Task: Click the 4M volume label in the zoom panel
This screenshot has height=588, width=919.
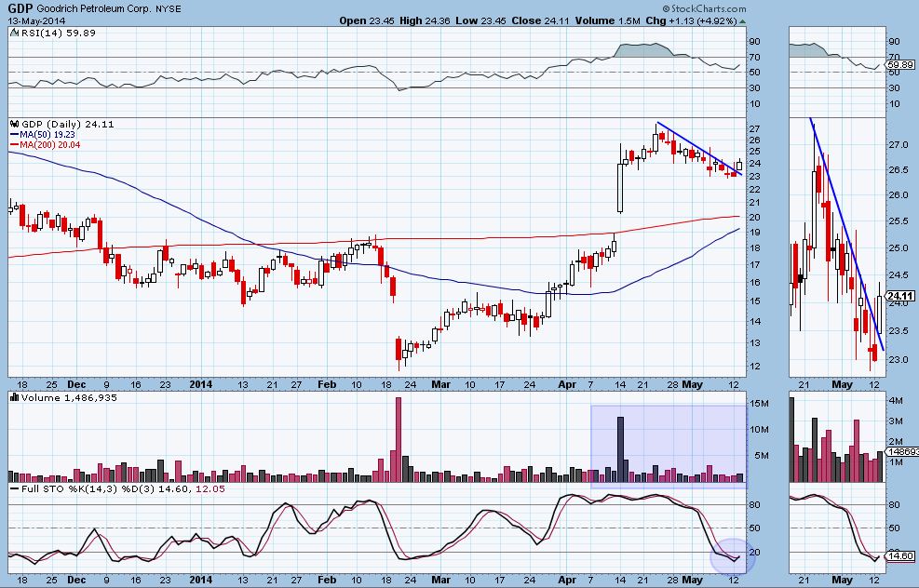Action: tap(896, 401)
